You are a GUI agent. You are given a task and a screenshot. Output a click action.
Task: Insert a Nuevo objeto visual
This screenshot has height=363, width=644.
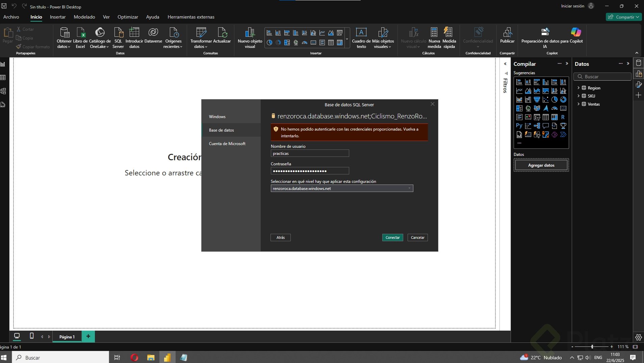pyautogui.click(x=250, y=38)
